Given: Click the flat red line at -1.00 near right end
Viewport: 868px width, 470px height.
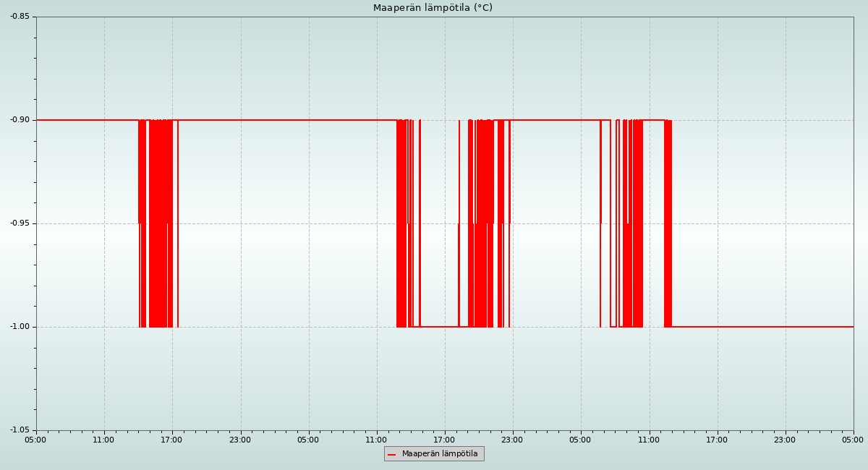Looking at the screenshot, I should point(796,327).
